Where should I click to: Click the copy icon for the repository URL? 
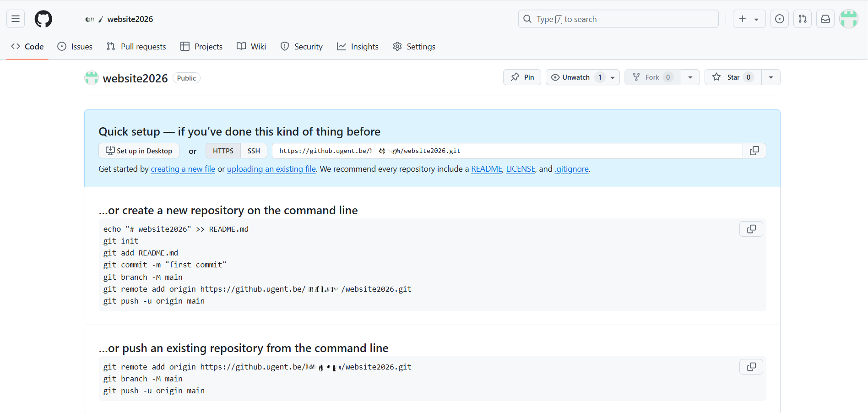tap(754, 150)
